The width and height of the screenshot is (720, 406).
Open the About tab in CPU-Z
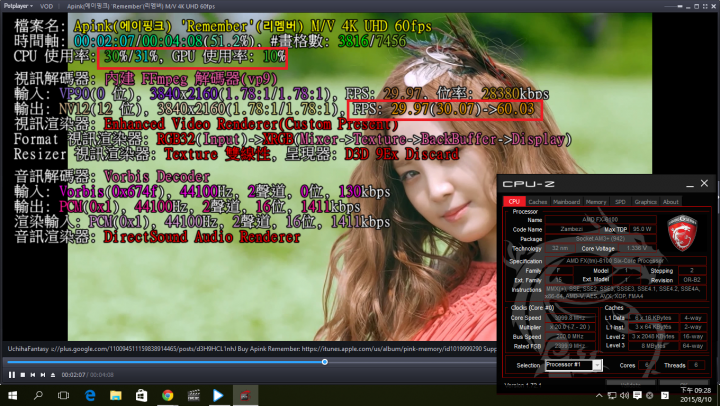click(670, 202)
